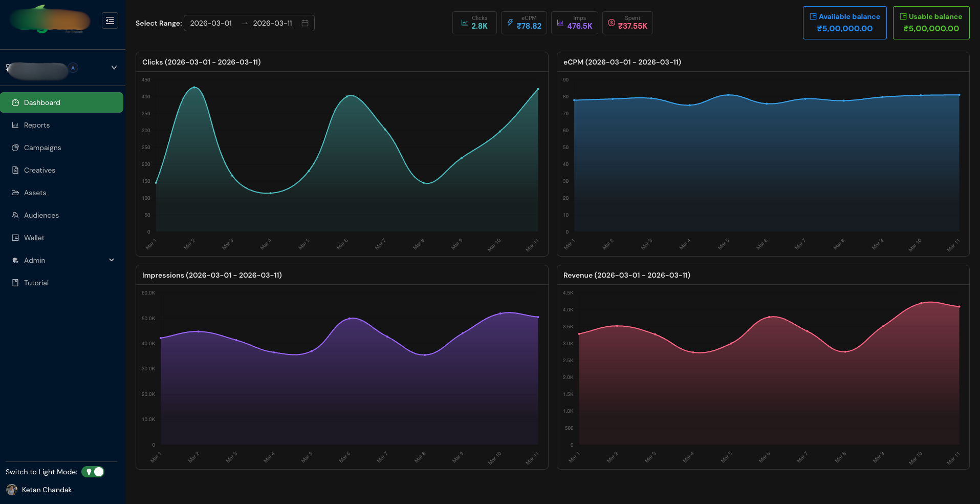Click the start date 2026-03-01 field
This screenshot has width=980, height=504.
click(x=211, y=23)
